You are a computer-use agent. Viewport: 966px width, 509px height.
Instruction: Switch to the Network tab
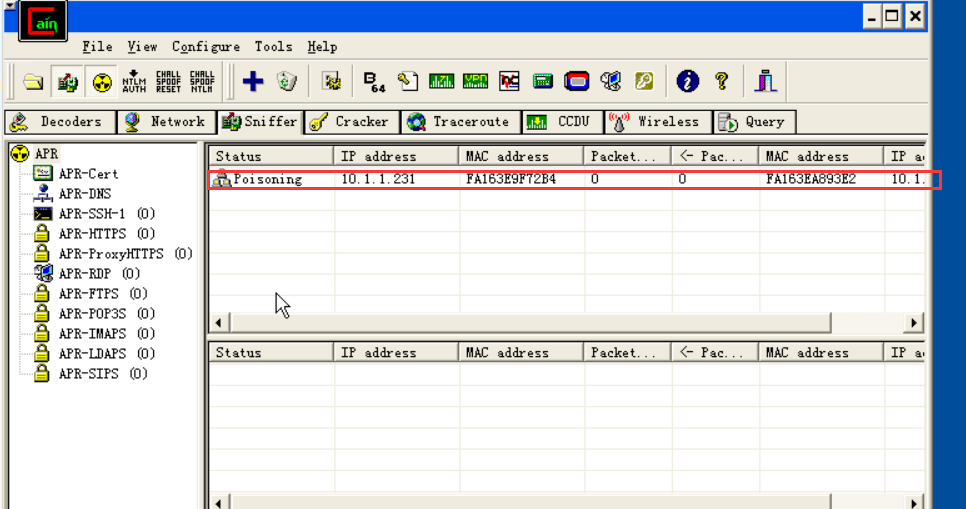tap(166, 122)
